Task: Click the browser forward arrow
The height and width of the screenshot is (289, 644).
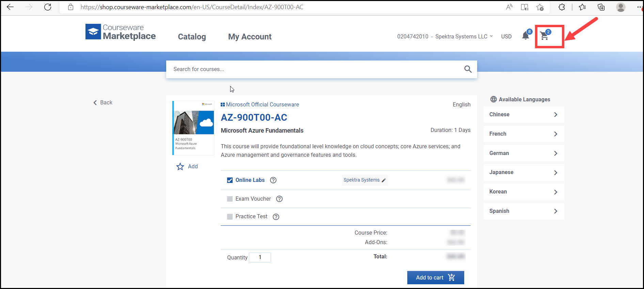Action: point(29,7)
